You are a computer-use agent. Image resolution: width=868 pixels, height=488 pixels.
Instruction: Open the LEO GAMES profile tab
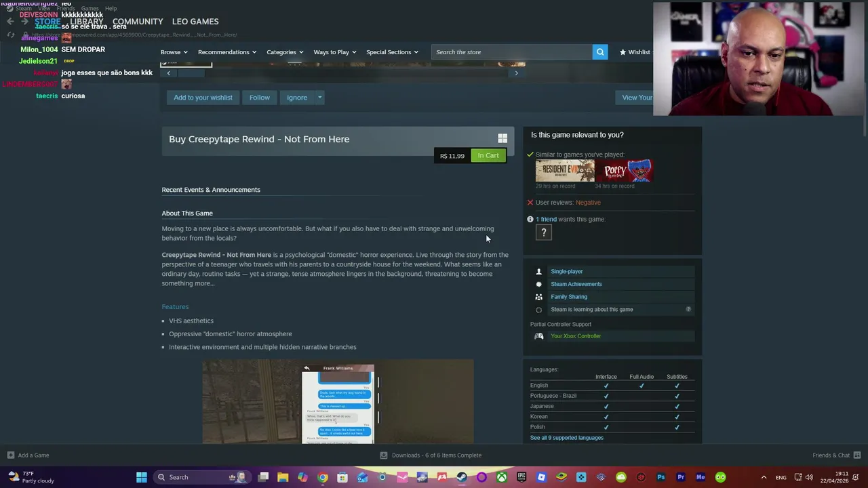pyautogui.click(x=195, y=22)
